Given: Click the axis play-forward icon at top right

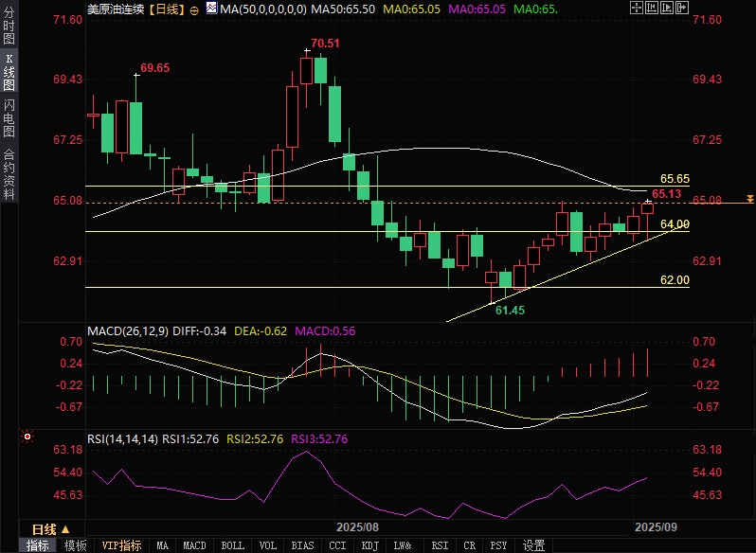Looking at the screenshot, I should (666, 8).
